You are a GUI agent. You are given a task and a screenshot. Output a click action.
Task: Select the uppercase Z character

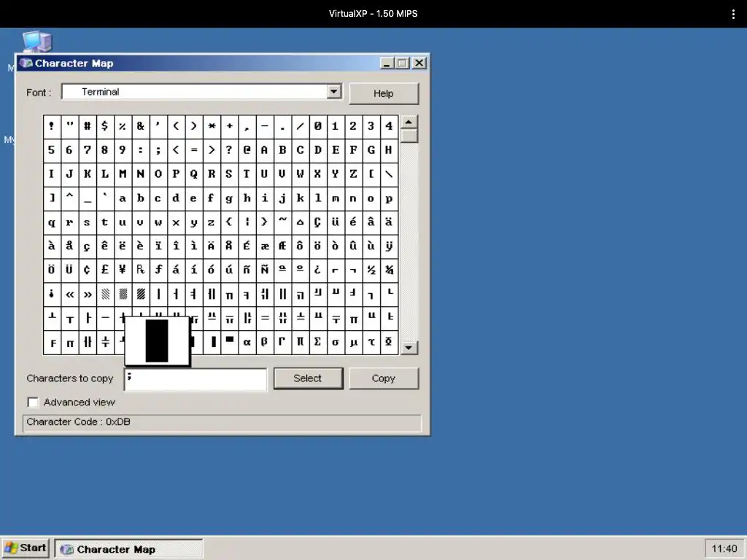(353, 174)
